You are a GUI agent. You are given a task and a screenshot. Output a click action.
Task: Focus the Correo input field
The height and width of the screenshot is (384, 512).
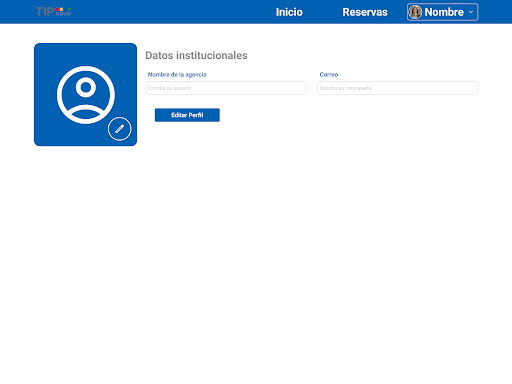[397, 88]
